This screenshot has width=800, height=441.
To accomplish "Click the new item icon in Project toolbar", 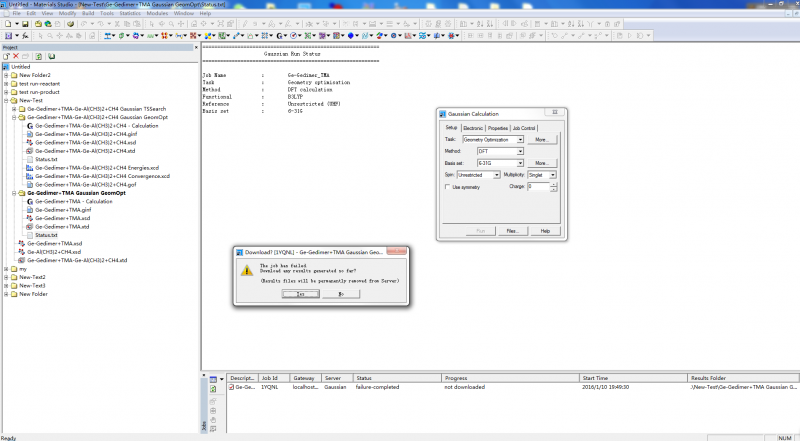I will coord(7,56).
